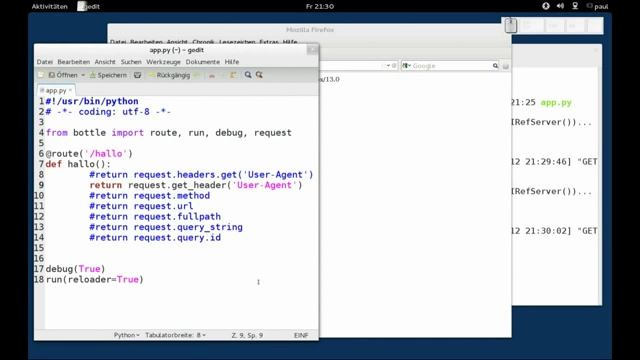Click app.py filename in the terminal window
The image size is (640, 360).
point(556,102)
